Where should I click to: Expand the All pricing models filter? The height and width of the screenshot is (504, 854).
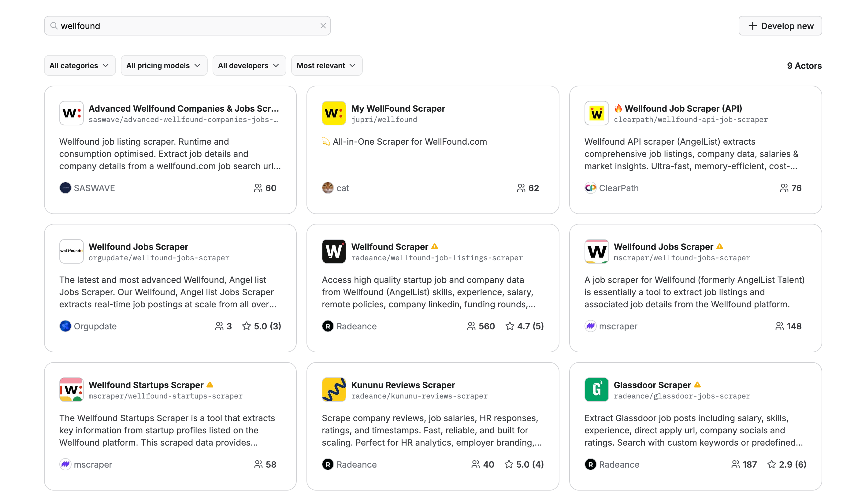coord(164,65)
